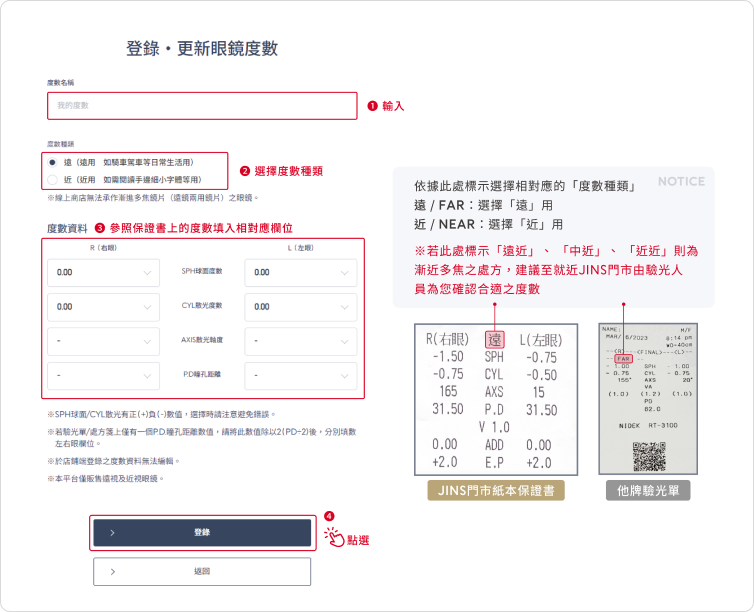Expand right eye AXIS散光軸度 dropdown
Image resolution: width=754 pixels, height=612 pixels.
(103, 341)
